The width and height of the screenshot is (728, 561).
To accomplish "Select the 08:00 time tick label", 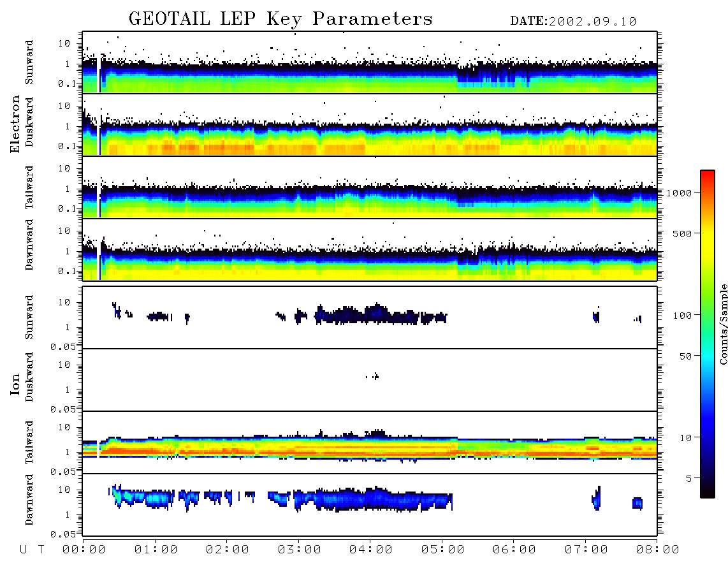I will pyautogui.click(x=657, y=550).
